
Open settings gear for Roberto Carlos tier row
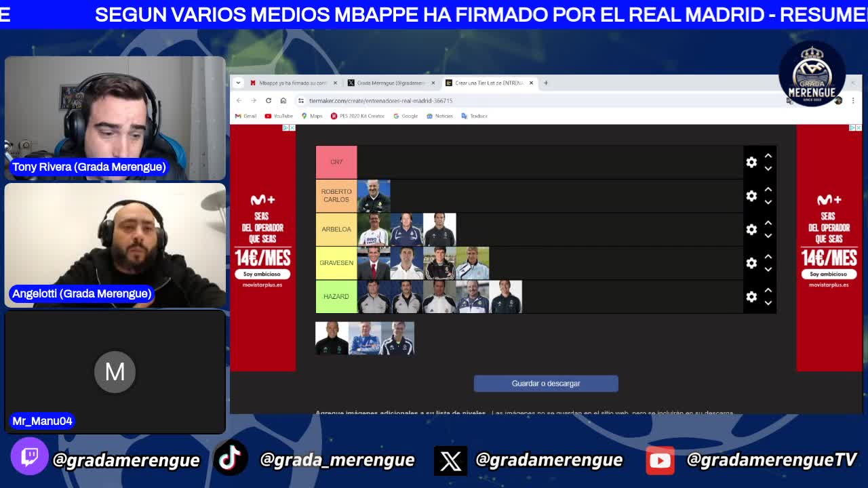point(751,196)
